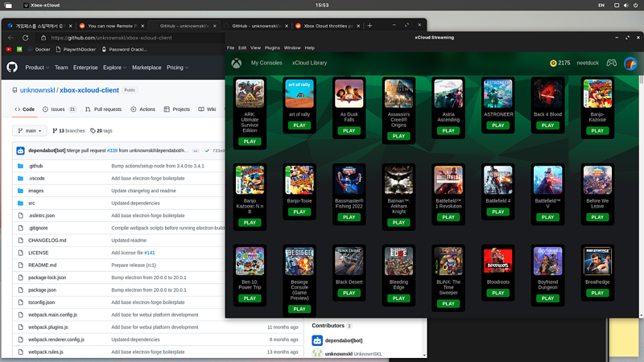
Task: Click the browser address bar URL
Action: [112, 38]
